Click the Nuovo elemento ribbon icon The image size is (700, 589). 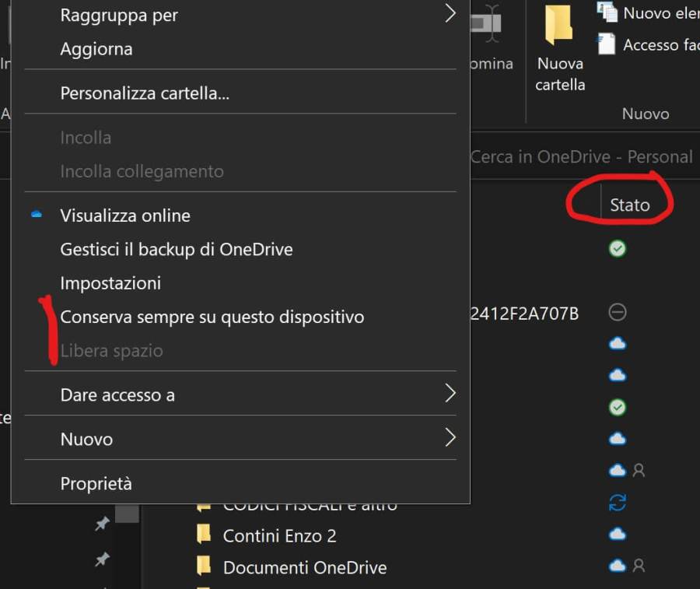[x=607, y=12]
